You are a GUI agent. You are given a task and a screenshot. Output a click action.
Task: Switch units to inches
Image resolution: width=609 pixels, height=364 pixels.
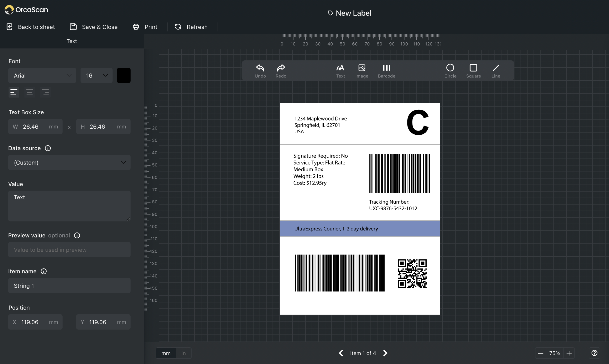[x=184, y=353]
